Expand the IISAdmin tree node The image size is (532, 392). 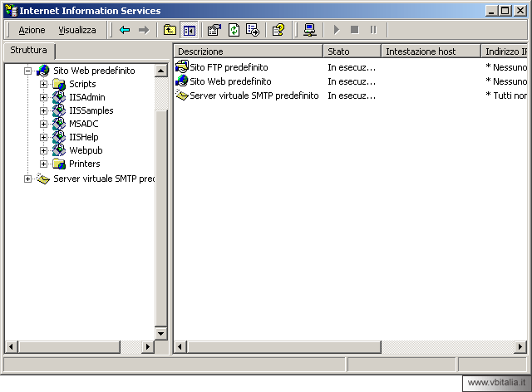click(x=43, y=97)
